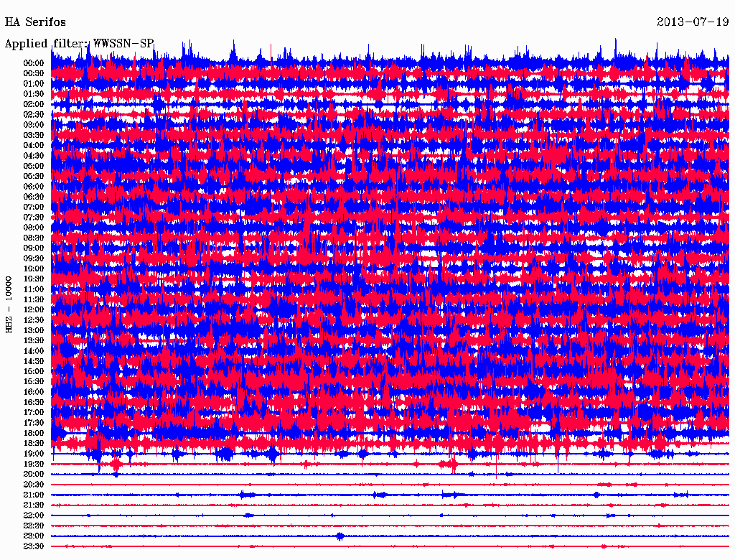Select the 16:00 time label
Viewport: 735px width, 560px height.
34,392
